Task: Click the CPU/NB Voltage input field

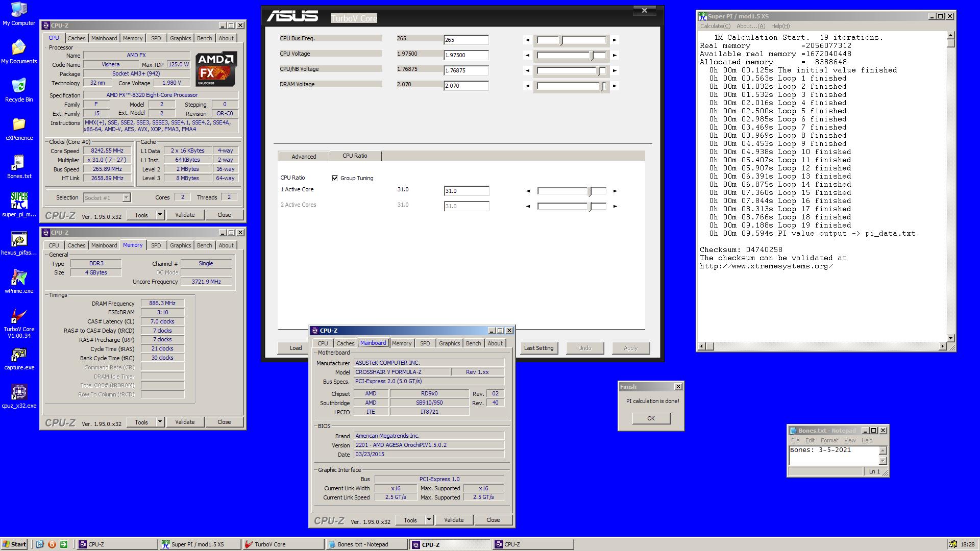Action: click(466, 70)
